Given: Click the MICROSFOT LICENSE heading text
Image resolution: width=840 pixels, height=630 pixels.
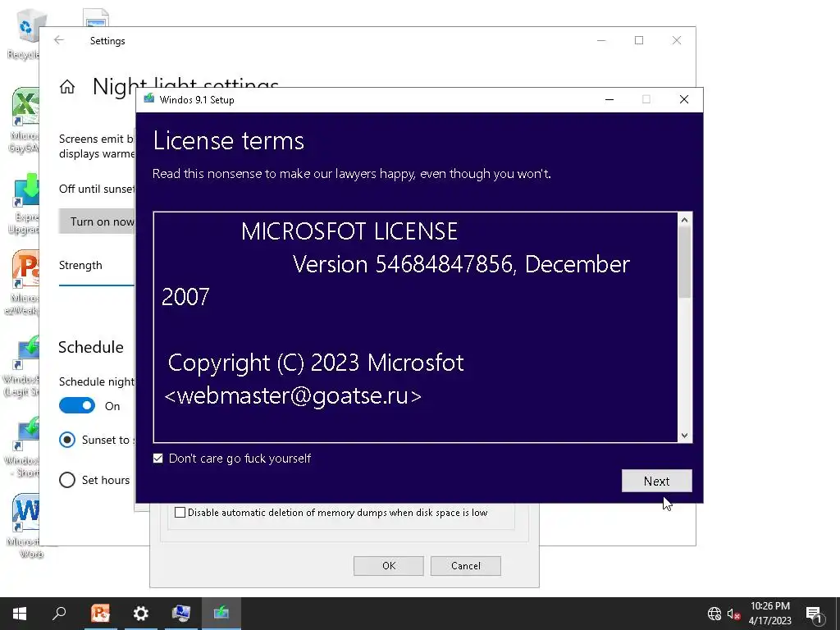Looking at the screenshot, I should (349, 231).
